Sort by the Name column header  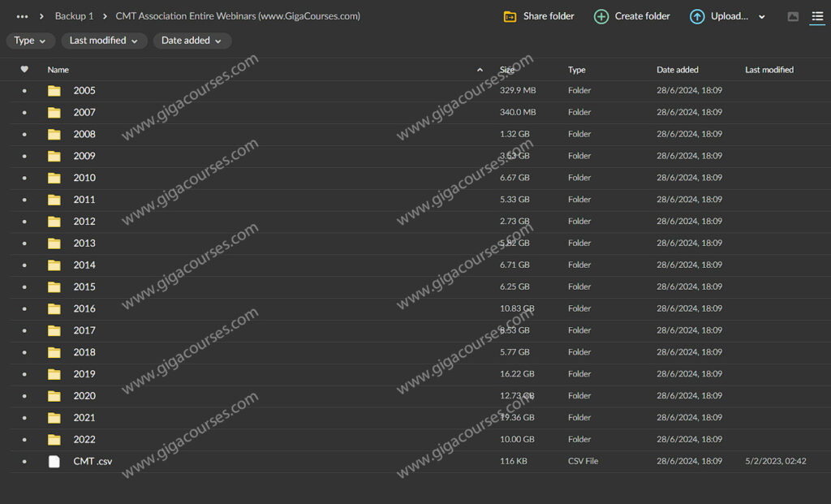58,70
